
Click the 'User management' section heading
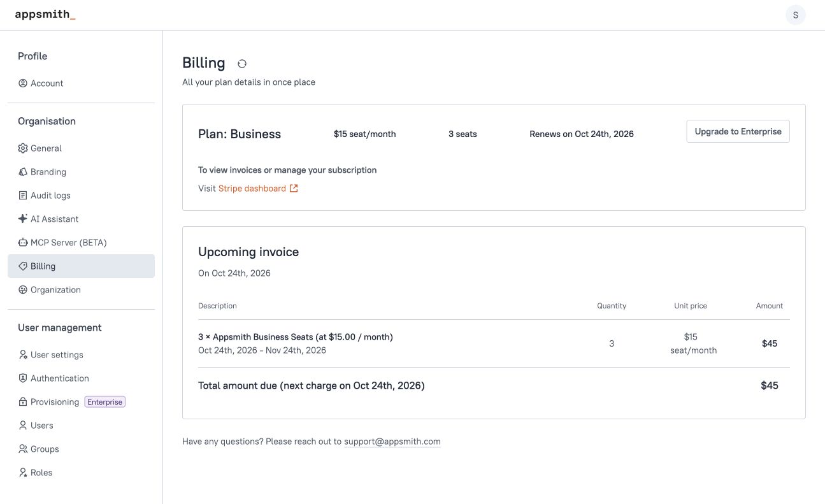pos(60,328)
